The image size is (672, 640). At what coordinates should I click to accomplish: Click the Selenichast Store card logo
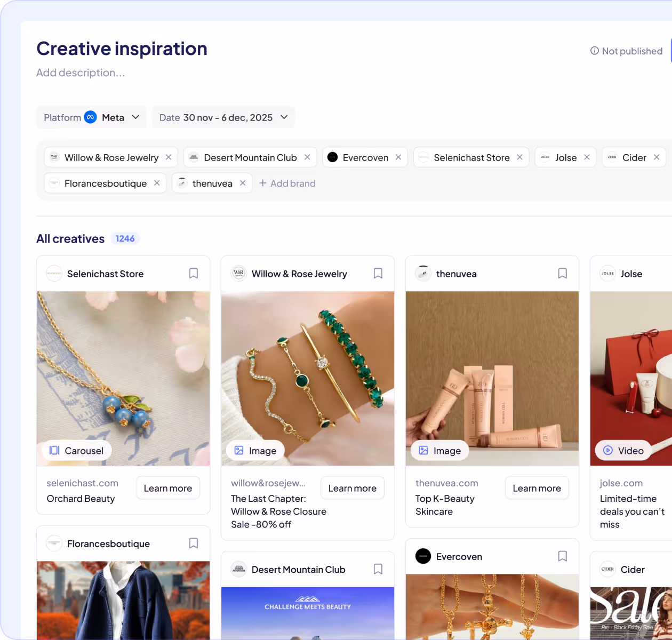[x=54, y=274]
